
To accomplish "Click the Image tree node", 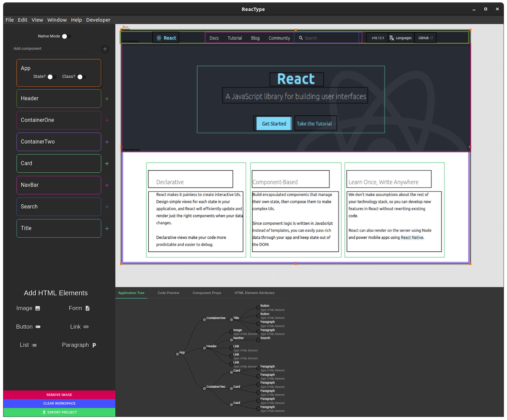I will pos(231,332).
